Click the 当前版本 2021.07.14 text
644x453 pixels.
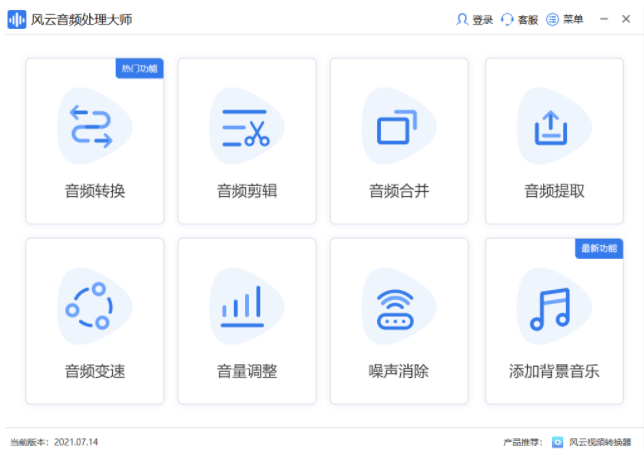(54, 442)
